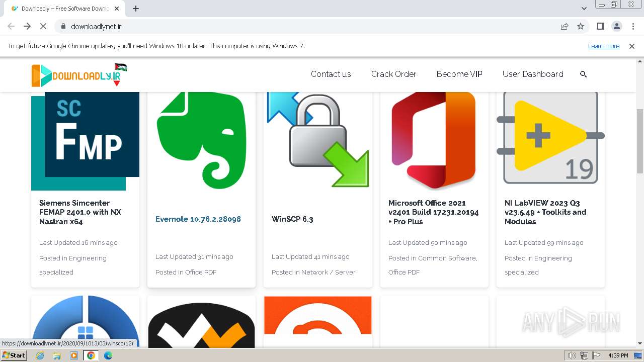
Task: Click the Action Center flag tray icon
Action: click(x=596, y=355)
